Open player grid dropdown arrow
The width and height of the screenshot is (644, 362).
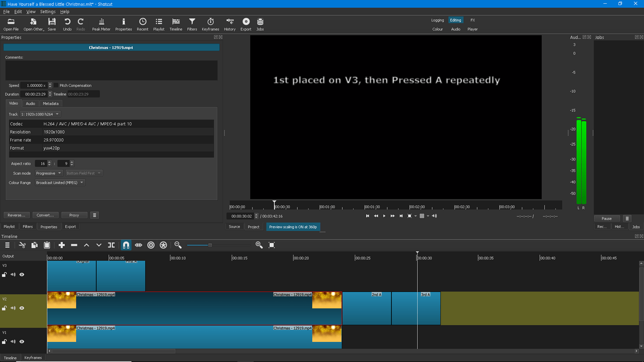coord(427,216)
